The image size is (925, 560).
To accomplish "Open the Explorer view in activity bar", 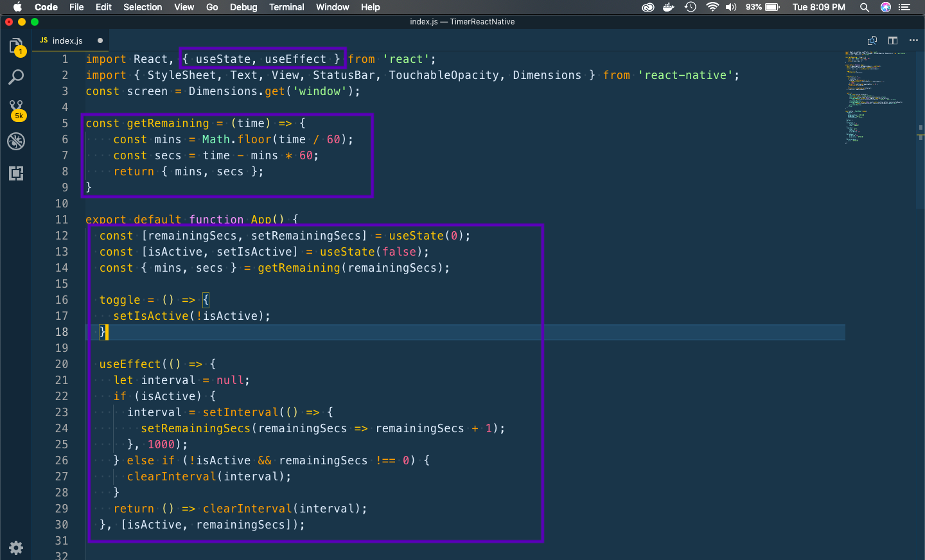I will click(x=16, y=46).
